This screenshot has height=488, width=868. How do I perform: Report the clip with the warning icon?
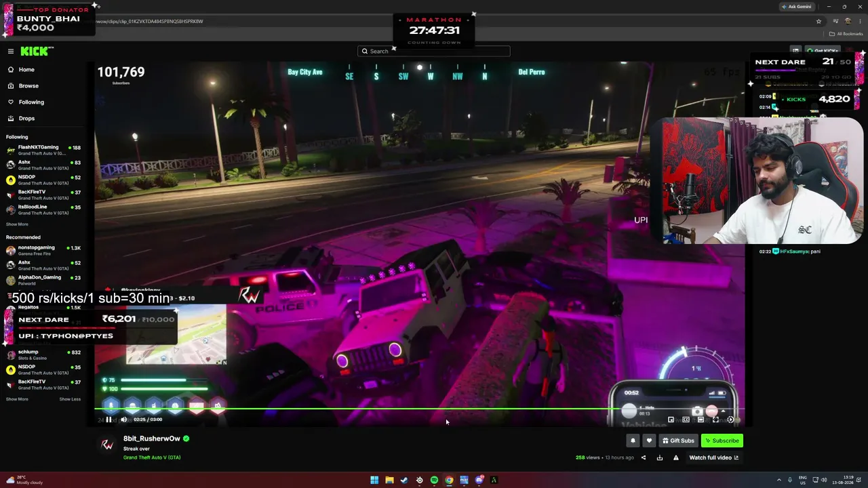pyautogui.click(x=676, y=457)
